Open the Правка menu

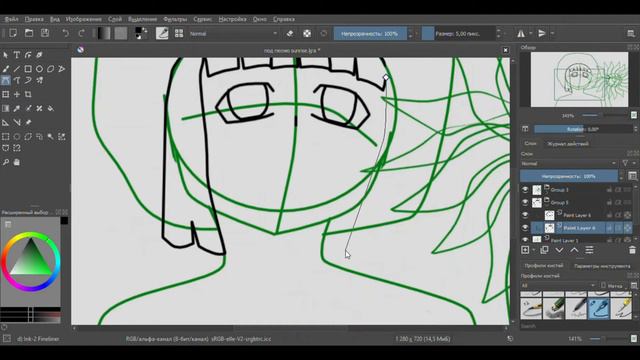pos(34,19)
